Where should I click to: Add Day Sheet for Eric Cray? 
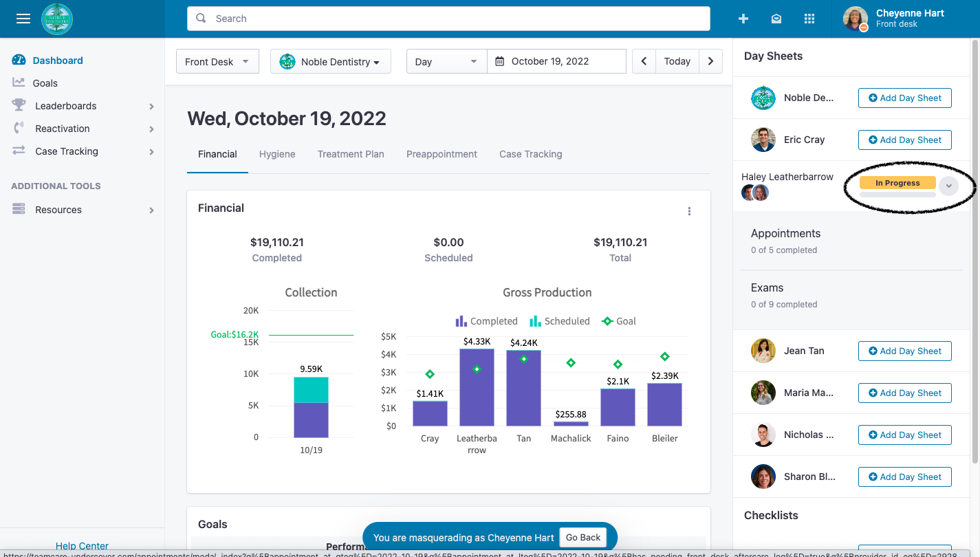coord(905,140)
